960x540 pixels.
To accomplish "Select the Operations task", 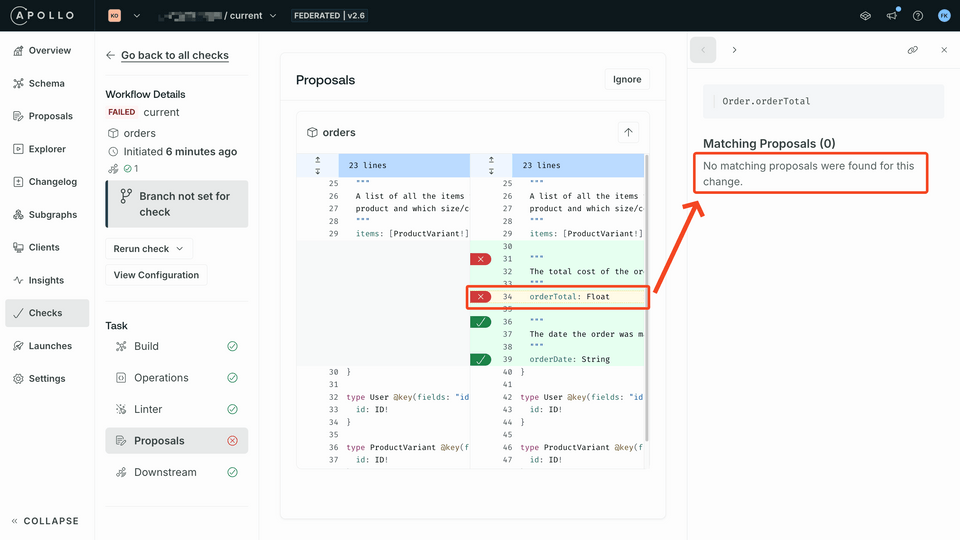I will click(x=177, y=378).
